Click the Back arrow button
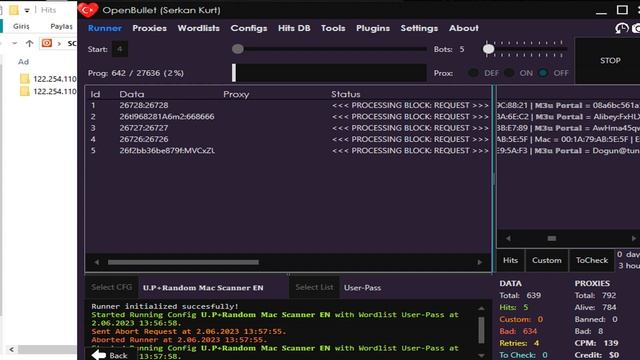Image resolution: width=640 pixels, height=360 pixels. [x=110, y=356]
